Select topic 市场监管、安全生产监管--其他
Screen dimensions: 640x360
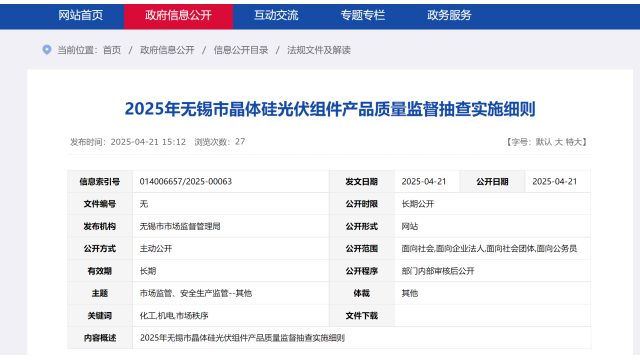point(196,293)
